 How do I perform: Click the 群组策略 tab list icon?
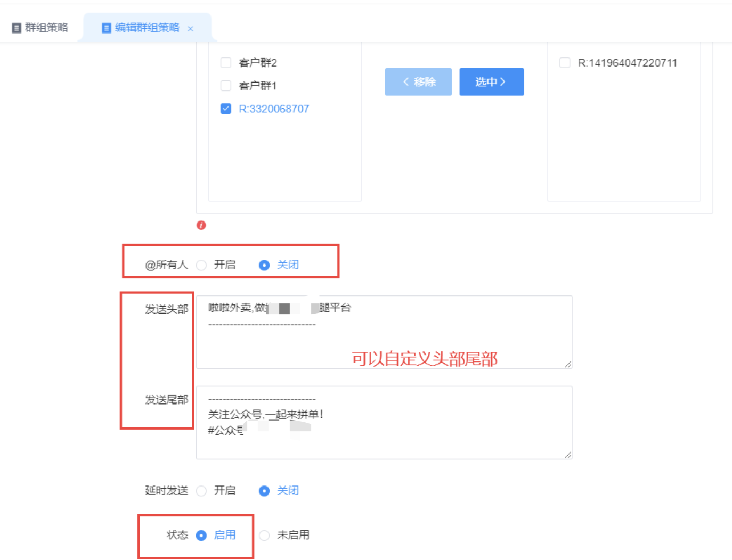click(x=17, y=28)
